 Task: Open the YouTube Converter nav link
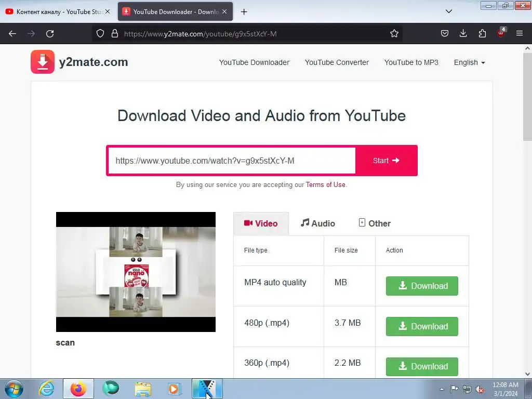click(x=337, y=62)
